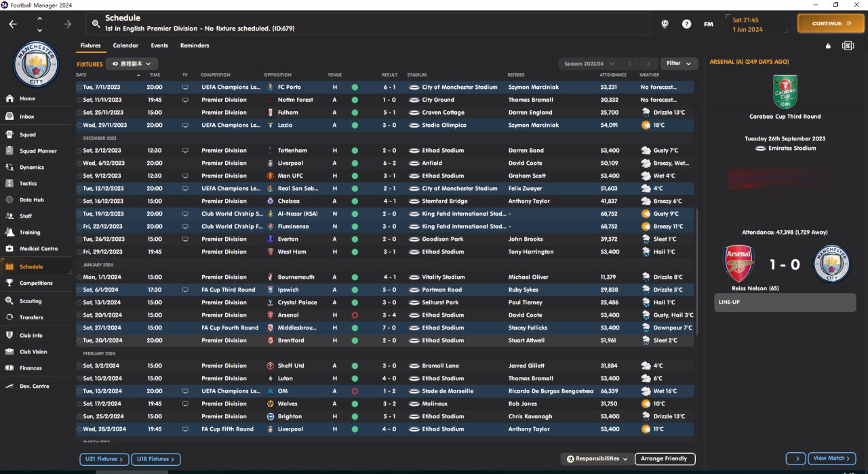Switch to the Reminders tab

click(x=195, y=46)
